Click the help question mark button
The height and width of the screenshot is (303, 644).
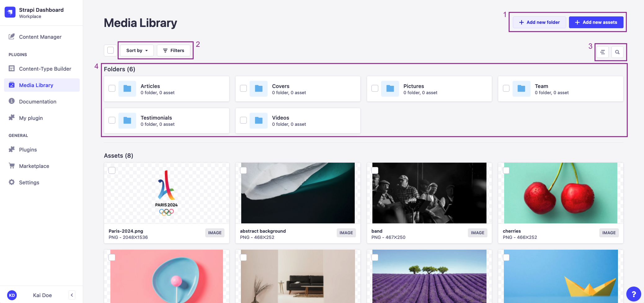pos(634,294)
